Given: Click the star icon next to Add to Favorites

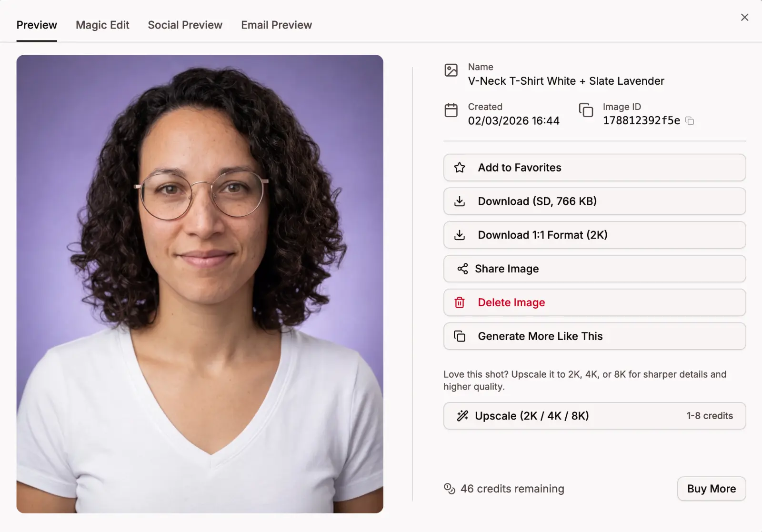Looking at the screenshot, I should [x=460, y=167].
